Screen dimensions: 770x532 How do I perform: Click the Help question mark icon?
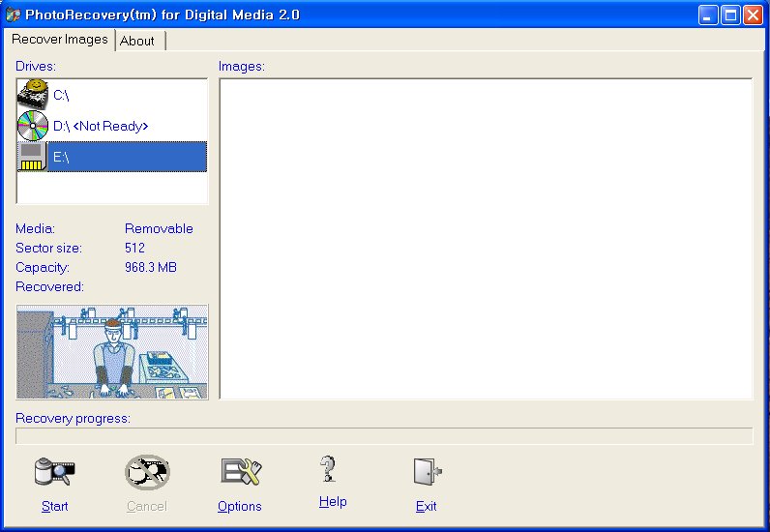(328, 468)
